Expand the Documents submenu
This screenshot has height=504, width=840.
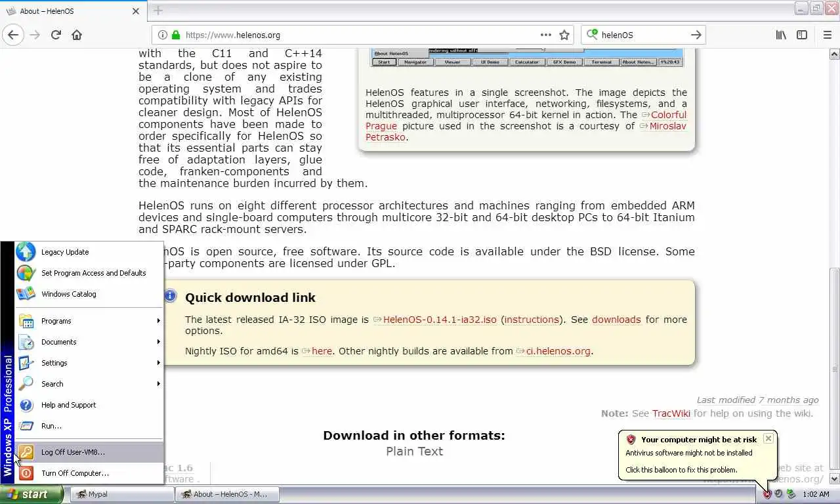(89, 342)
